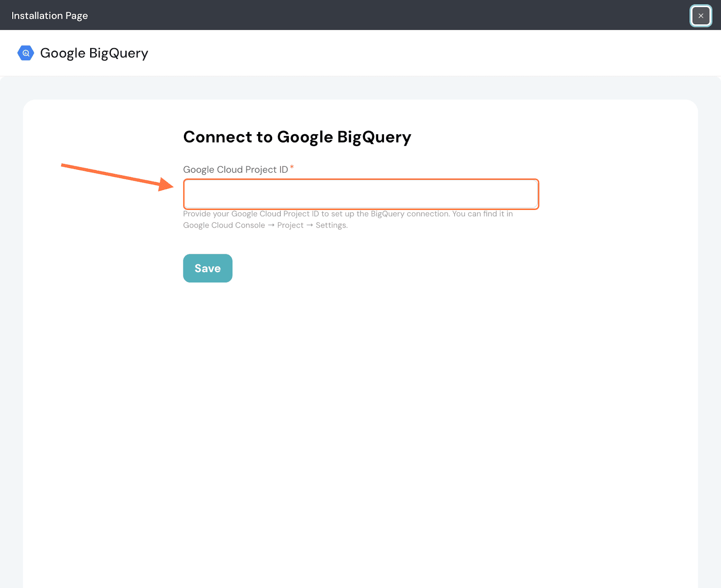This screenshot has height=588, width=721.
Task: Focus the Google Cloud Project ID input field
Action: pyautogui.click(x=360, y=194)
